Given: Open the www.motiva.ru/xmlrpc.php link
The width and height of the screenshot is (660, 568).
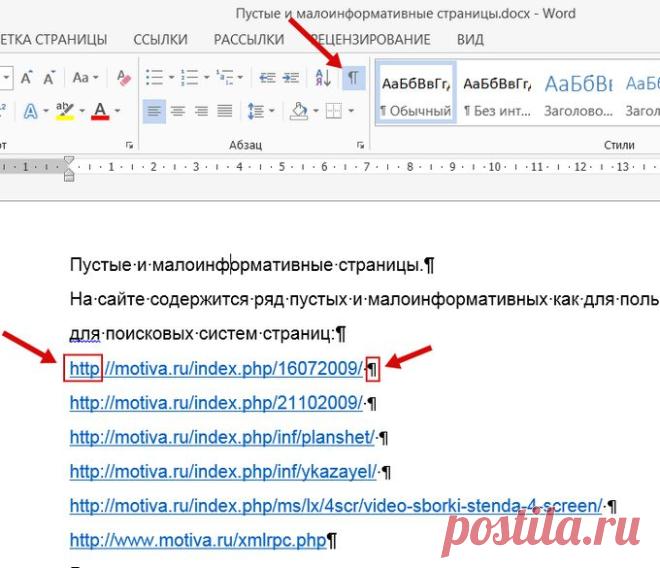Looking at the screenshot, I should pyautogui.click(x=198, y=540).
